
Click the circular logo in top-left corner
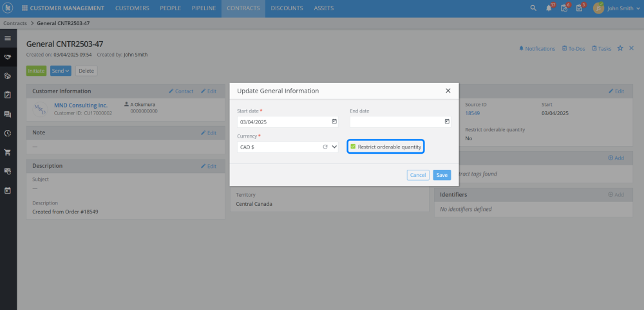coord(7,8)
